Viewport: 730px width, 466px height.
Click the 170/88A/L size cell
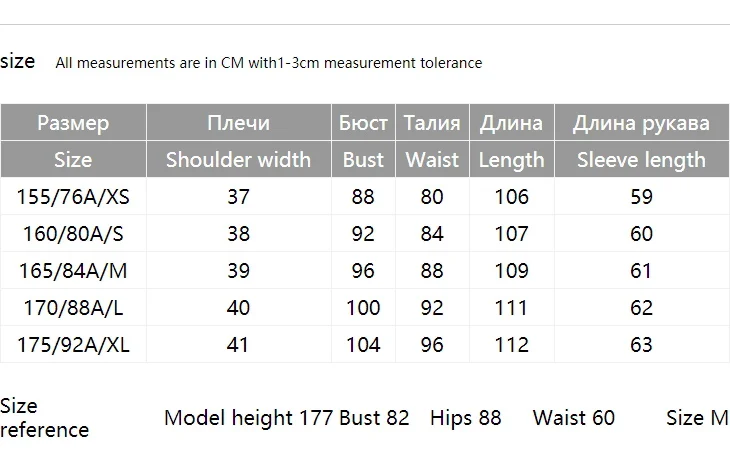tap(73, 308)
